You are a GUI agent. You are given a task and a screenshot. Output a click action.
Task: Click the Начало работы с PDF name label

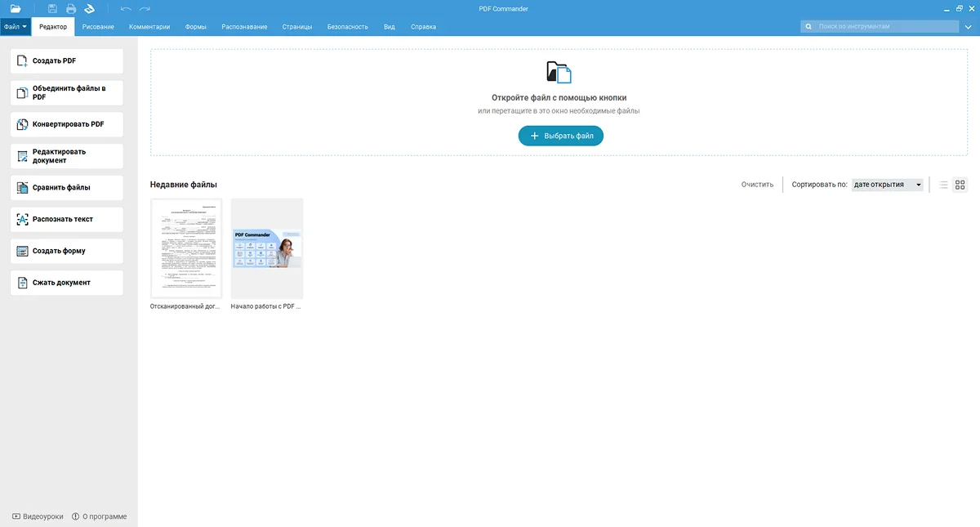[x=266, y=306]
